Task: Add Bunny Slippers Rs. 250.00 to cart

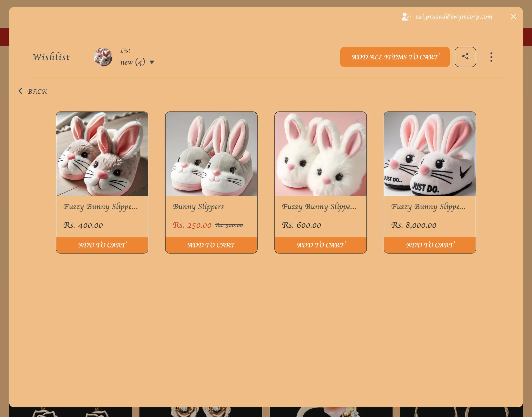Action: 211,245
